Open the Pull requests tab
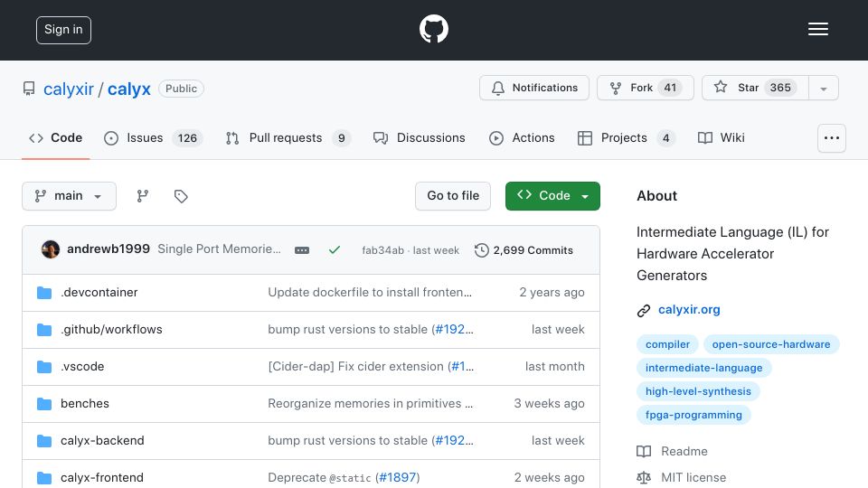Viewport: 868px width, 488px height. [x=288, y=137]
